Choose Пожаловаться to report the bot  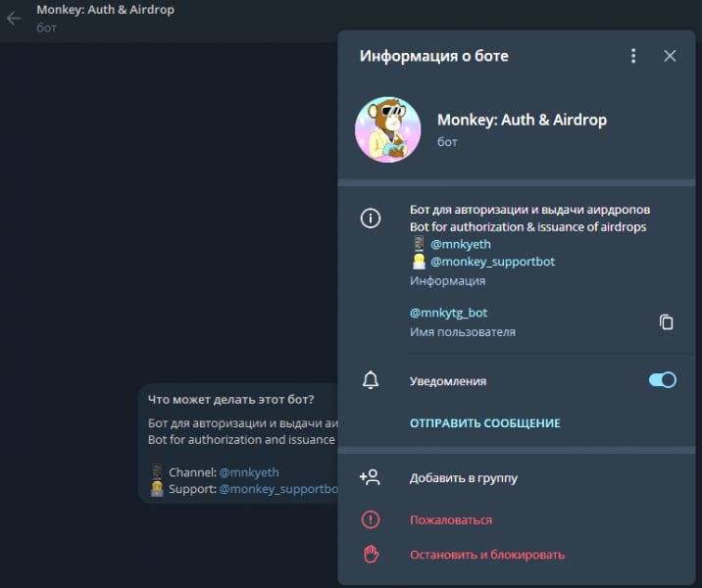point(451,520)
